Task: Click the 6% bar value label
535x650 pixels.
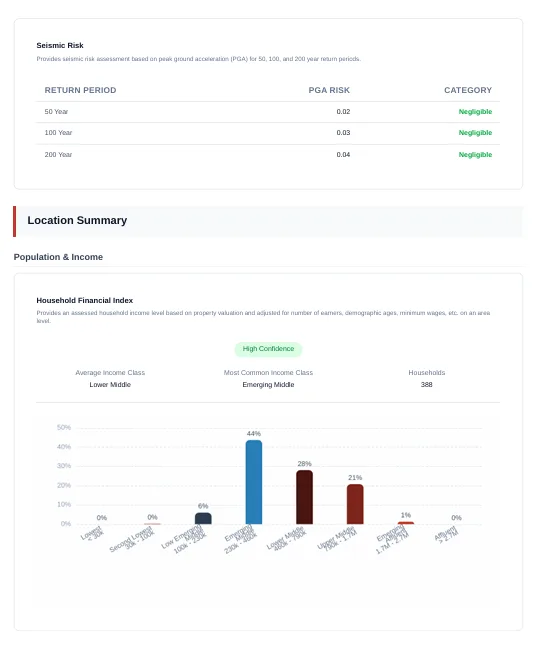Action: pyautogui.click(x=203, y=506)
